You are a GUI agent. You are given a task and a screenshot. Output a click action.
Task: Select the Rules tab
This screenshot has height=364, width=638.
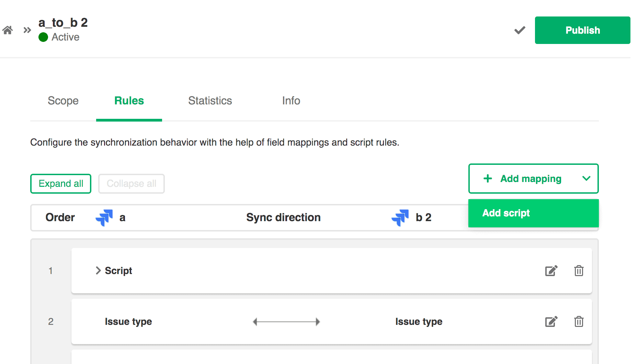pos(129,101)
